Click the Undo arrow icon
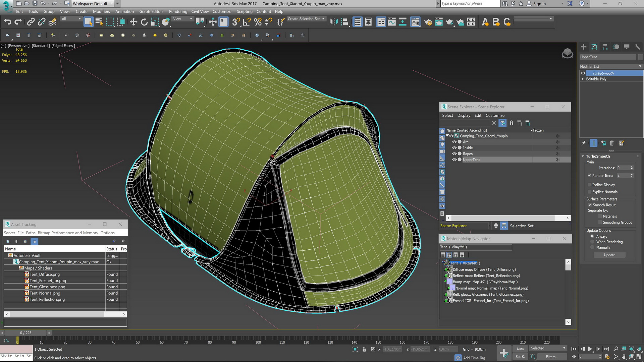The height and width of the screenshot is (362, 644). click(x=7, y=22)
